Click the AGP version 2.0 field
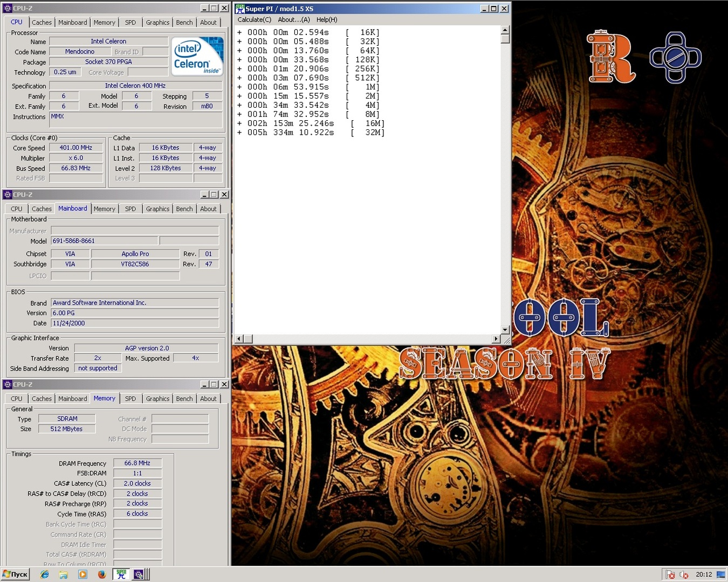Screen dimensions: 728x582 click(x=147, y=348)
